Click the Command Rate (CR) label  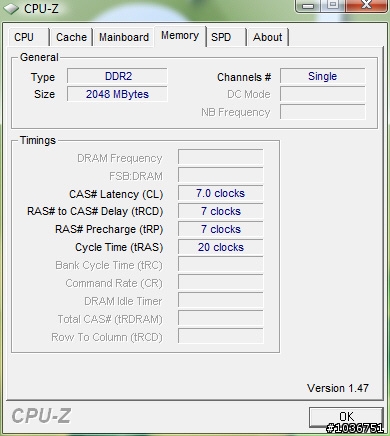(114, 283)
